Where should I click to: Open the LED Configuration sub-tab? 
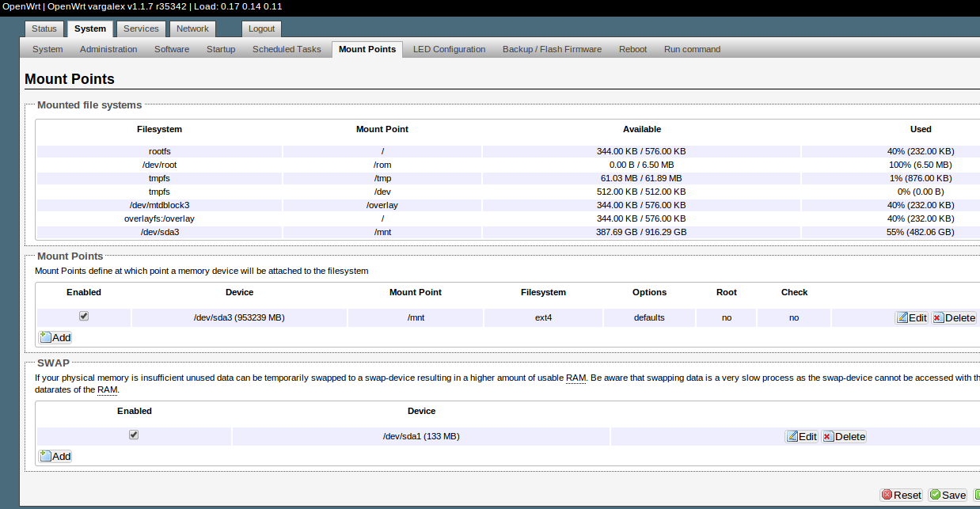click(449, 49)
